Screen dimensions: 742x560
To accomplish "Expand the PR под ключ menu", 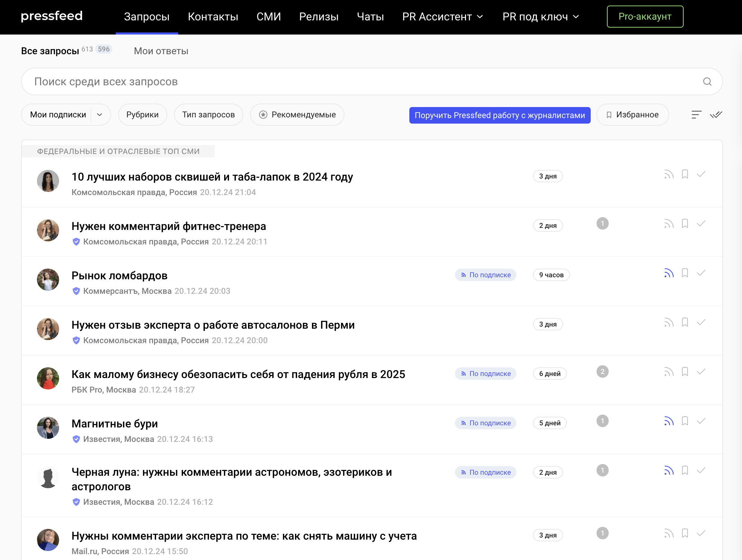I will pos(541,17).
